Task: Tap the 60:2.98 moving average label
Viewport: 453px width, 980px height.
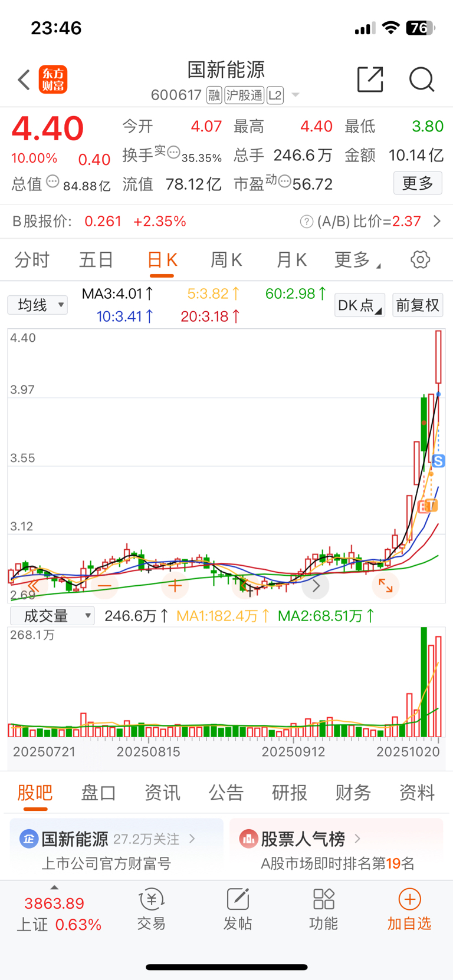Action: tap(296, 293)
